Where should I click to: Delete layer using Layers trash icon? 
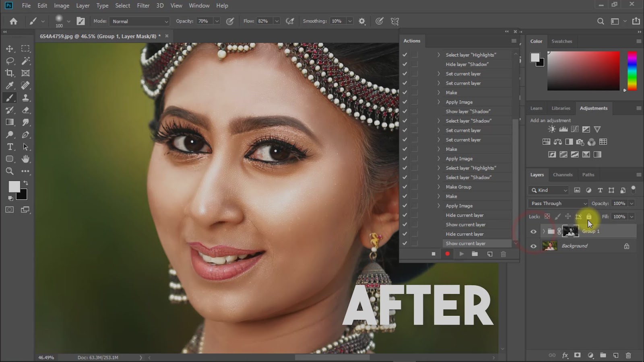(628, 355)
